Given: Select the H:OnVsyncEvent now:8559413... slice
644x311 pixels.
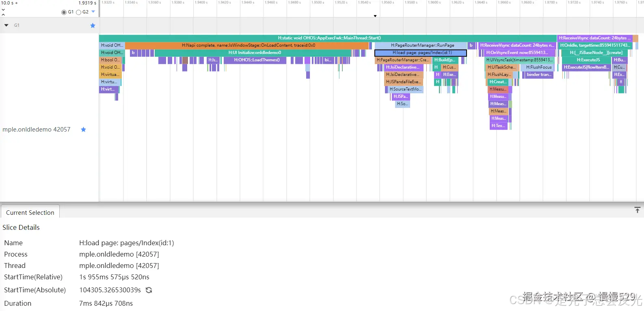Looking at the screenshot, I should point(519,53).
